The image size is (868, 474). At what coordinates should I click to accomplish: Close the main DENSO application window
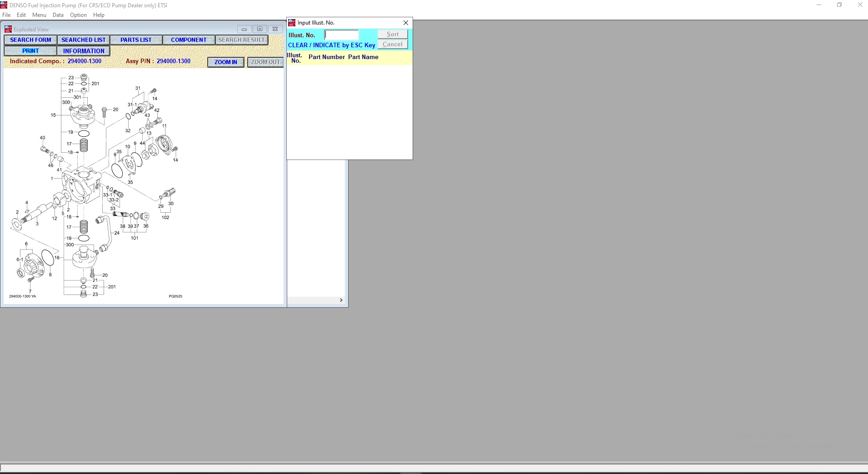click(x=860, y=5)
